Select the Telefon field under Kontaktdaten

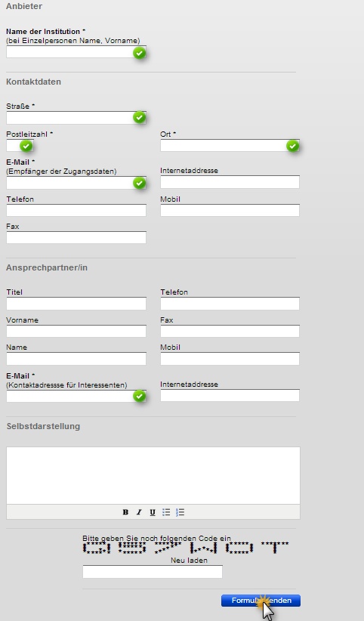(76, 210)
